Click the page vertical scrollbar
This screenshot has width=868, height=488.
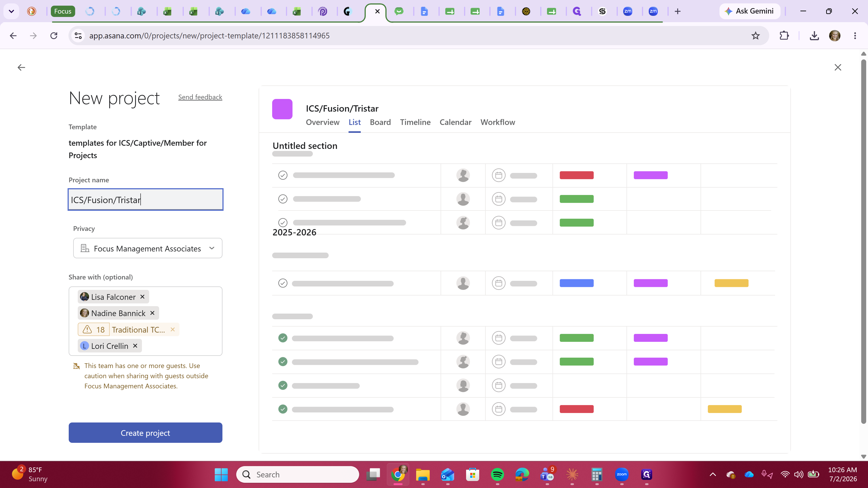pos(863,242)
